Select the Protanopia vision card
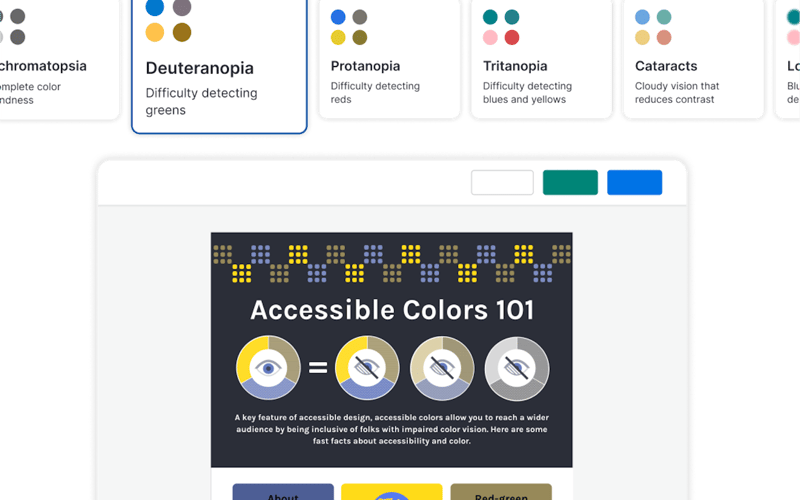 (389, 59)
